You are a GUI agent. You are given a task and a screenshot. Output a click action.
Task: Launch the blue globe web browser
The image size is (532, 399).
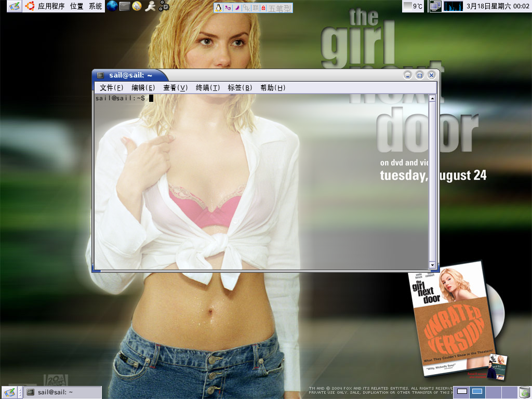pos(112,6)
